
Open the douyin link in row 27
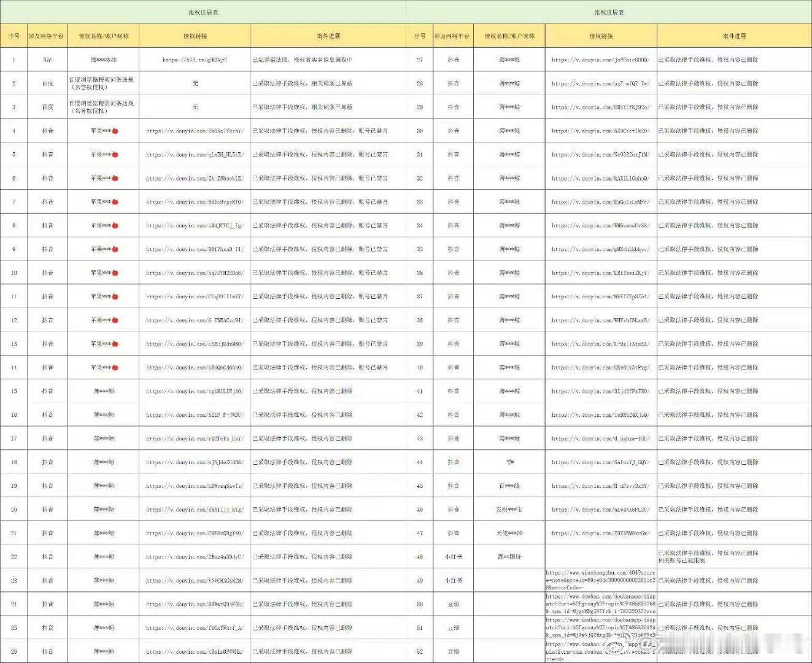tap(600, 60)
